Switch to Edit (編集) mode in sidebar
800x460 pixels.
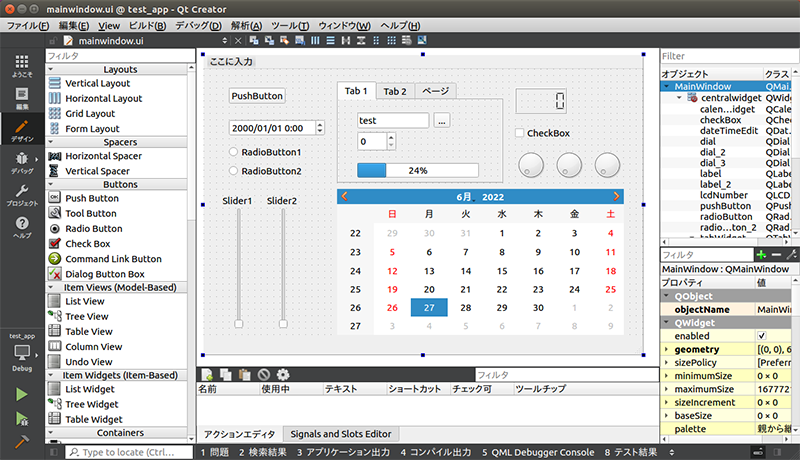22,98
